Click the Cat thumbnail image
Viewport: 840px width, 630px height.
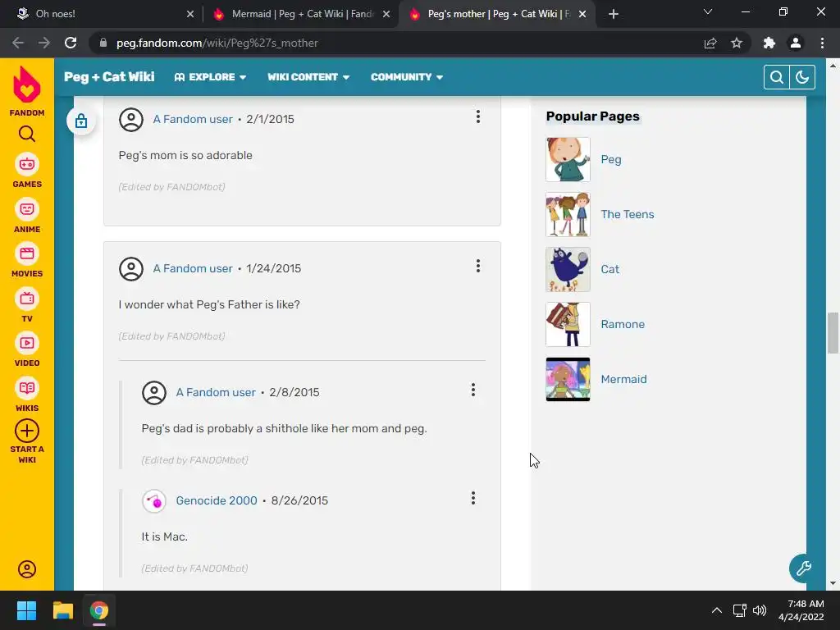pyautogui.click(x=568, y=269)
